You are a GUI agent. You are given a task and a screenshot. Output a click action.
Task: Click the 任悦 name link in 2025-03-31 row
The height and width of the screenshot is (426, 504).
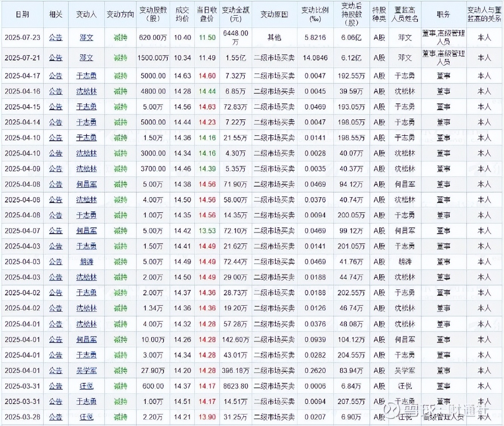pos(86,386)
